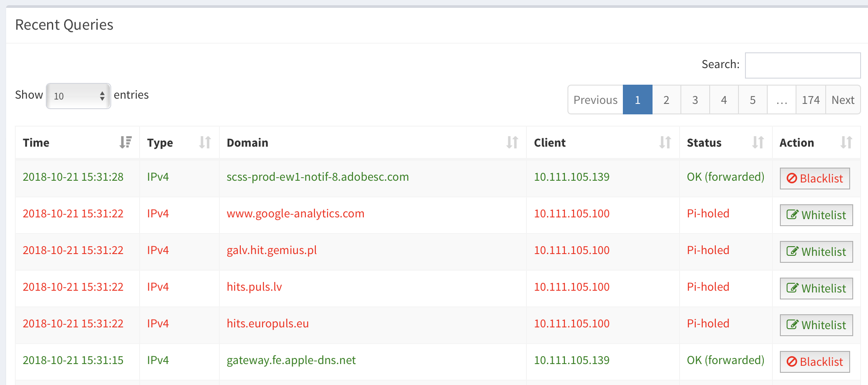The width and height of the screenshot is (868, 385).
Task: Click into the Search input field
Action: click(x=803, y=65)
